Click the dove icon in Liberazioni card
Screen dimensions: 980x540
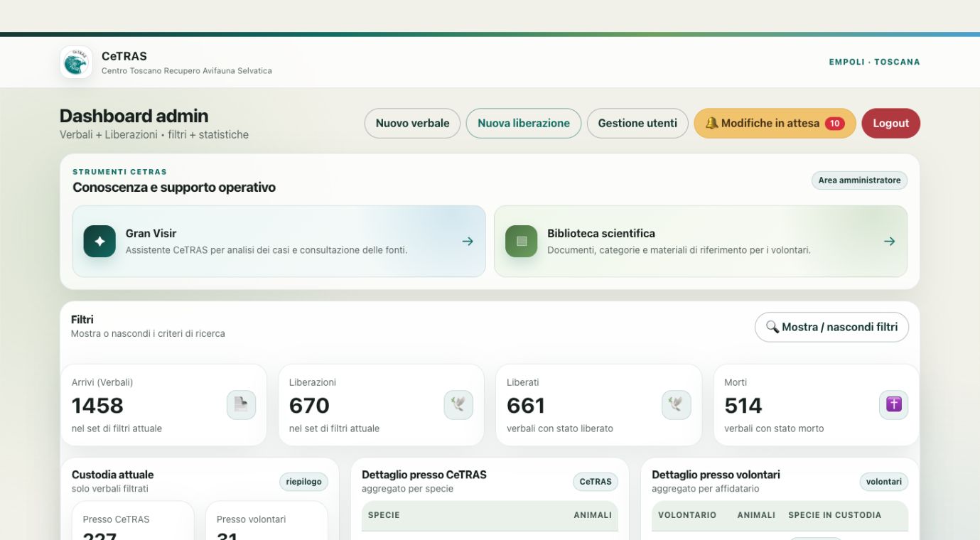[x=458, y=405]
